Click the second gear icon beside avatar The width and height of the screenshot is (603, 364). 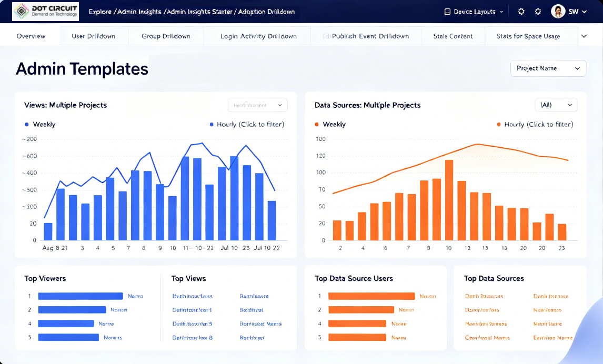coord(538,12)
